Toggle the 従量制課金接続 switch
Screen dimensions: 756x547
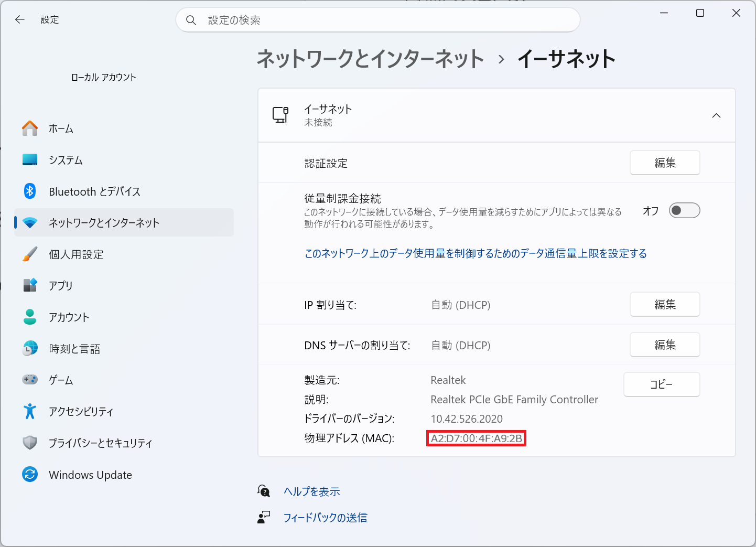(684, 210)
